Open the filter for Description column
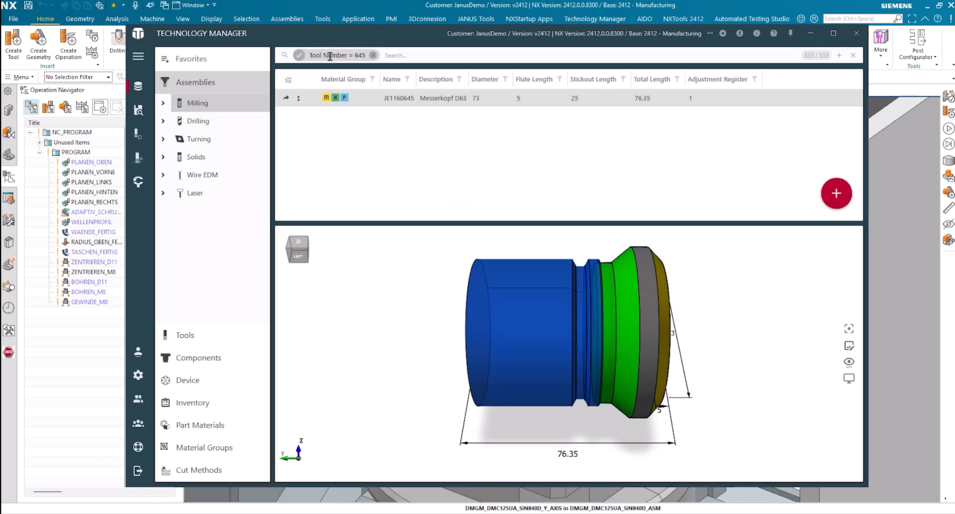The width and height of the screenshot is (955, 514). point(459,79)
